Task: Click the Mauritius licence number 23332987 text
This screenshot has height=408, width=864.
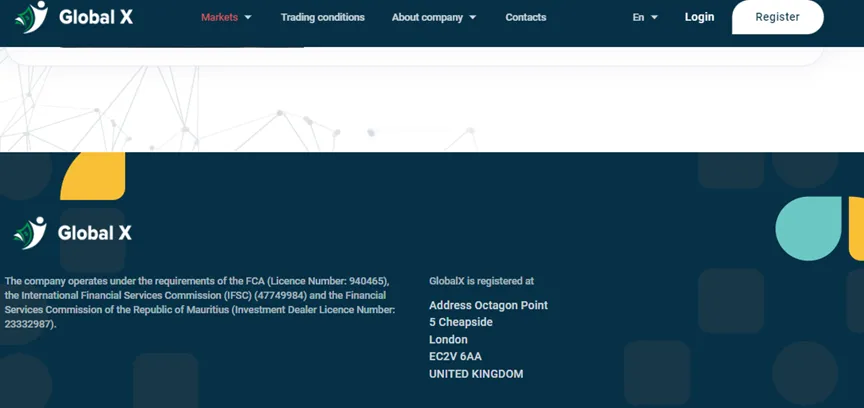Action: tap(30, 324)
